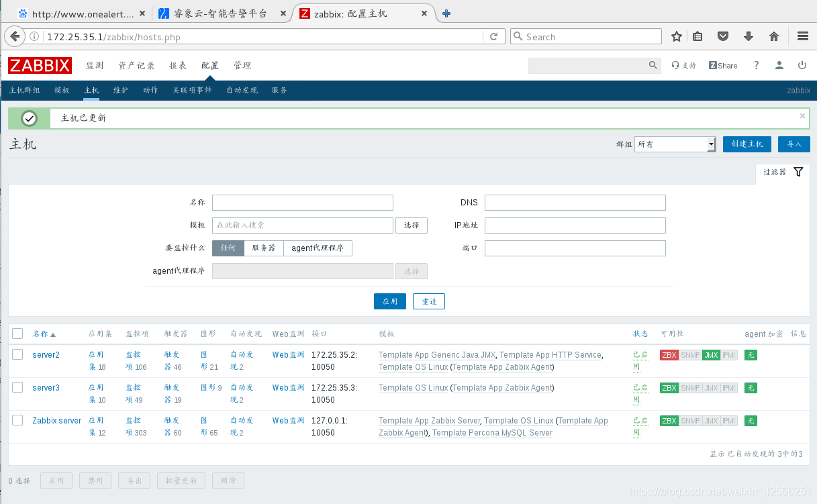Open the 支持 support link
The image size is (817, 504).
tap(683, 65)
